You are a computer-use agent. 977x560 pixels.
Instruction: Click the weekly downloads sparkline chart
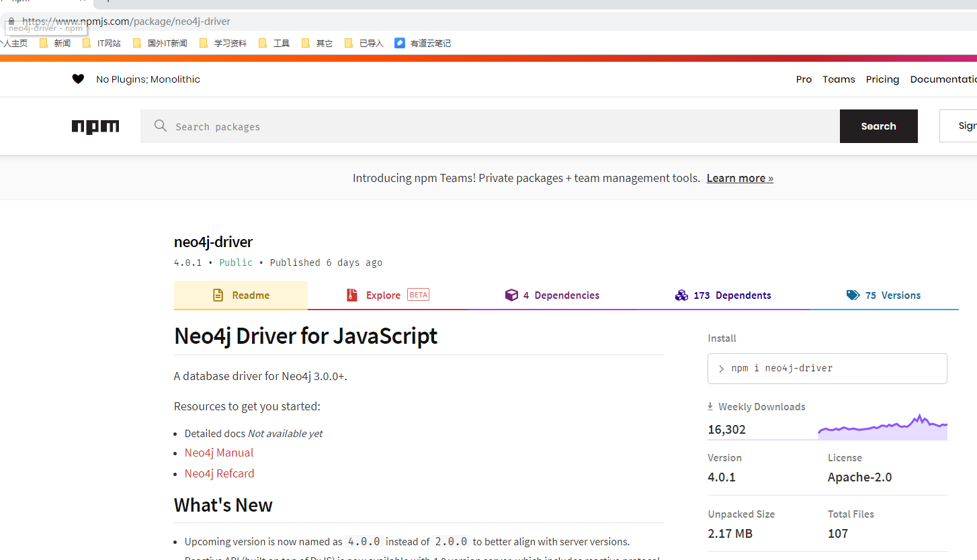click(882, 427)
